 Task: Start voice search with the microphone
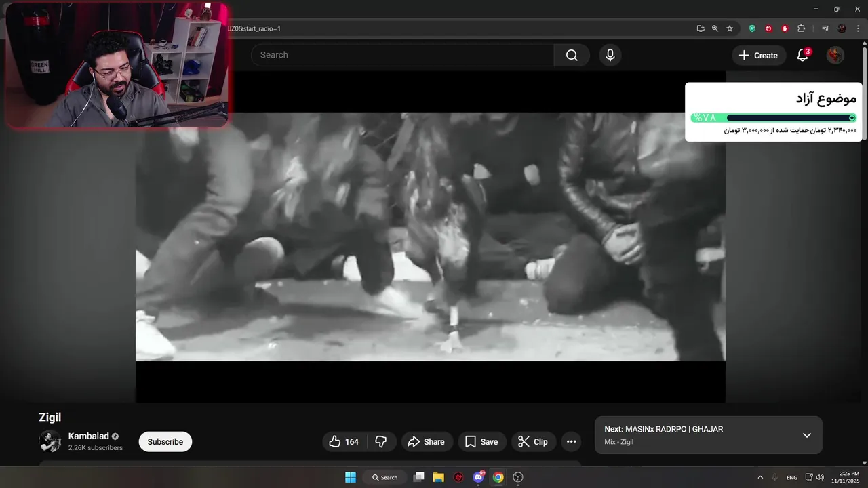tap(610, 55)
